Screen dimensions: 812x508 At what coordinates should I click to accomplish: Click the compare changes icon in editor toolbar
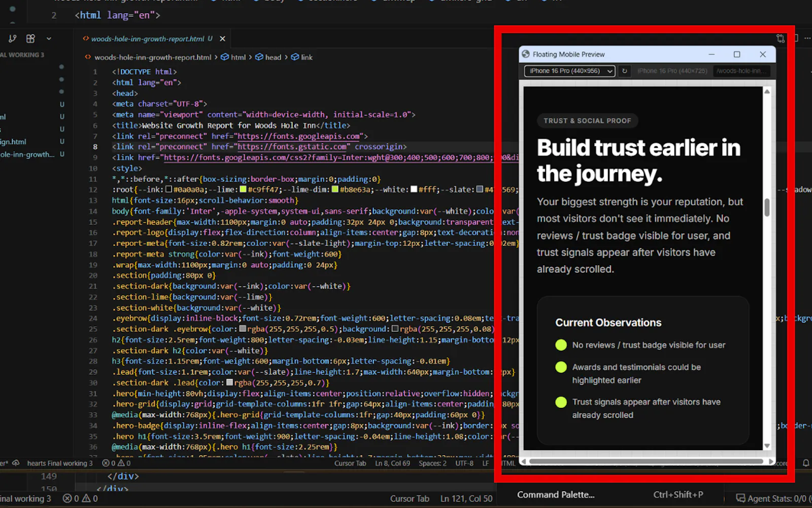781,39
